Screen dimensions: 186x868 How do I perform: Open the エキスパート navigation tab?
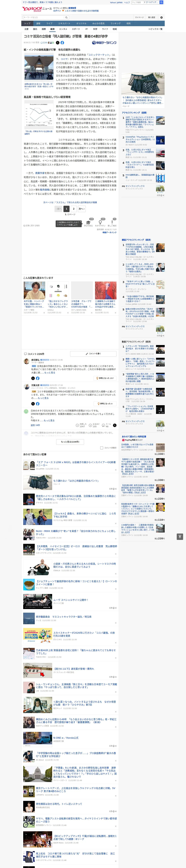[64, 24]
